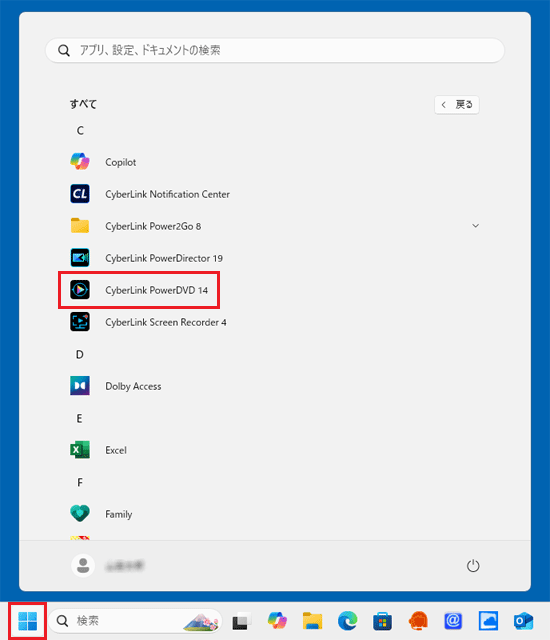The height and width of the screenshot is (640, 550).
Task: Open Copilot from the taskbar
Action: (277, 621)
